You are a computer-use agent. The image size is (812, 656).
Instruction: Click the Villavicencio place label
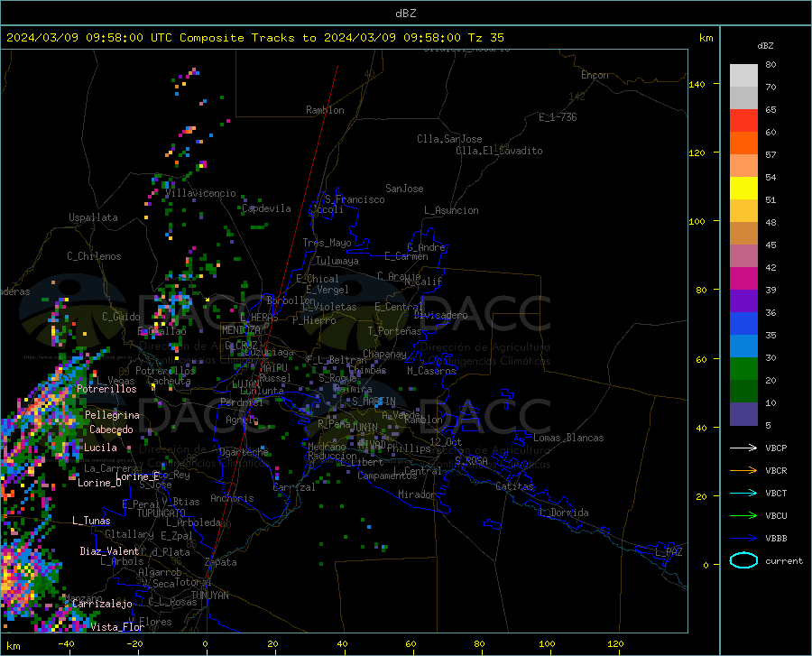(200, 193)
